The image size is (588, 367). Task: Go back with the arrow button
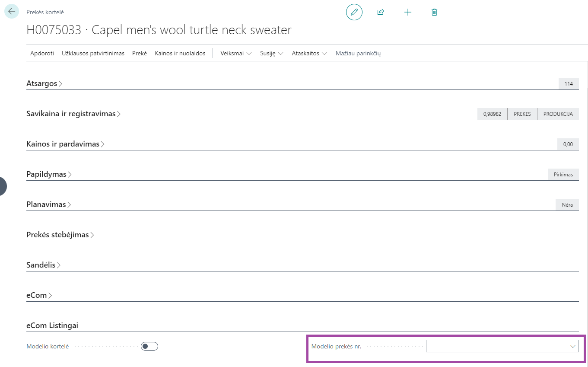coord(12,11)
